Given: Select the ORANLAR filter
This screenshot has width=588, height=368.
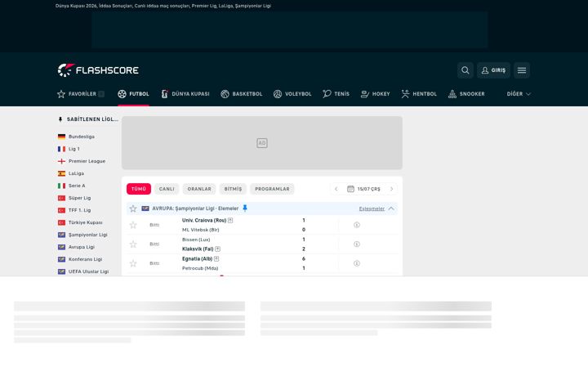Looking at the screenshot, I should pos(199,189).
